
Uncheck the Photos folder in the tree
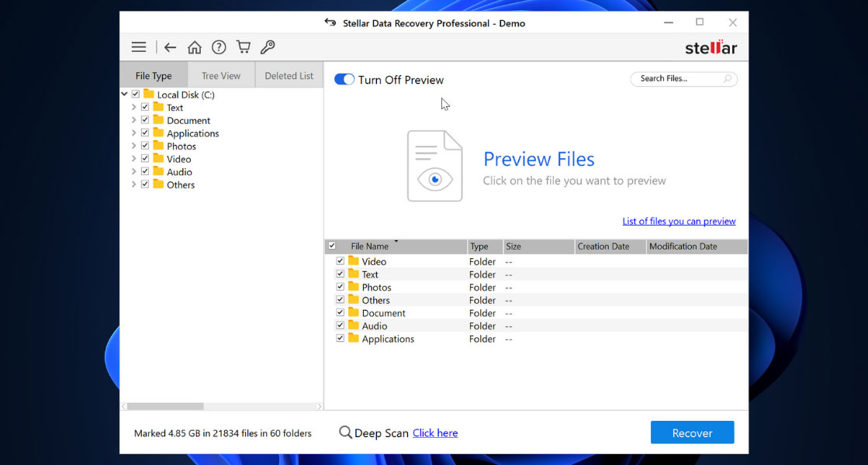pos(145,146)
